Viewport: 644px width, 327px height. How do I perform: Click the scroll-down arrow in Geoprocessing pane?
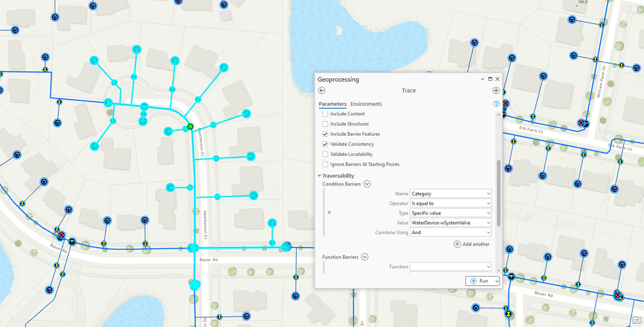click(499, 270)
